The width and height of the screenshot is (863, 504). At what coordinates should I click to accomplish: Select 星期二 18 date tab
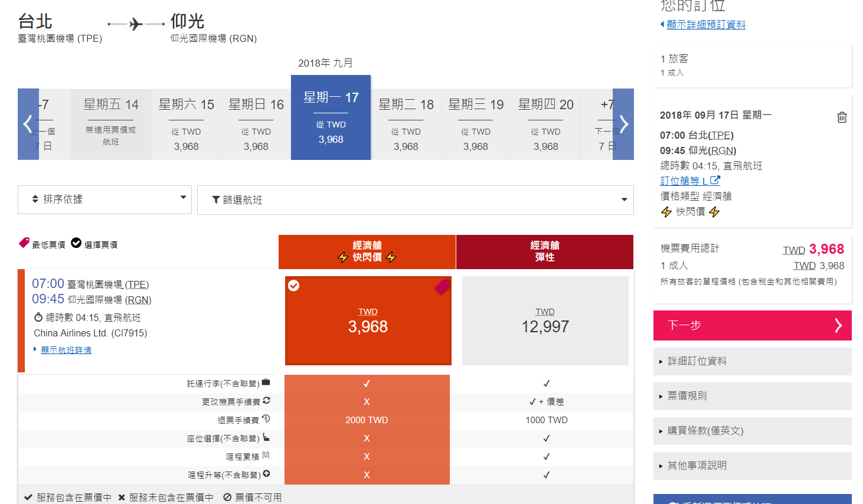(406, 125)
